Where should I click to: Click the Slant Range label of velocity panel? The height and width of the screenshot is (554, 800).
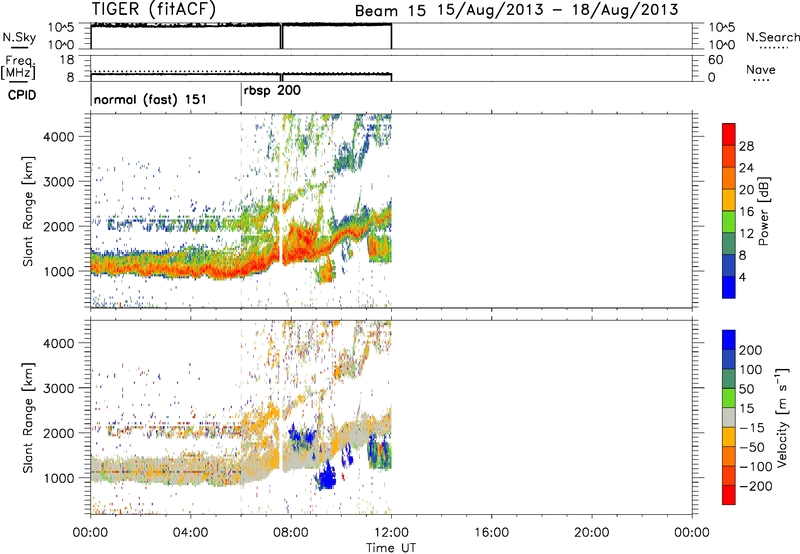click(28, 417)
